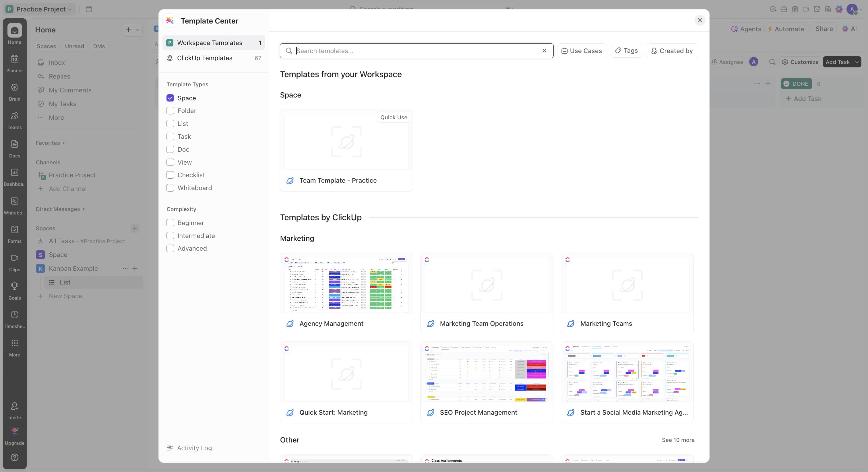Image resolution: width=868 pixels, height=472 pixels.
Task: Click the Customize button
Action: [800, 62]
